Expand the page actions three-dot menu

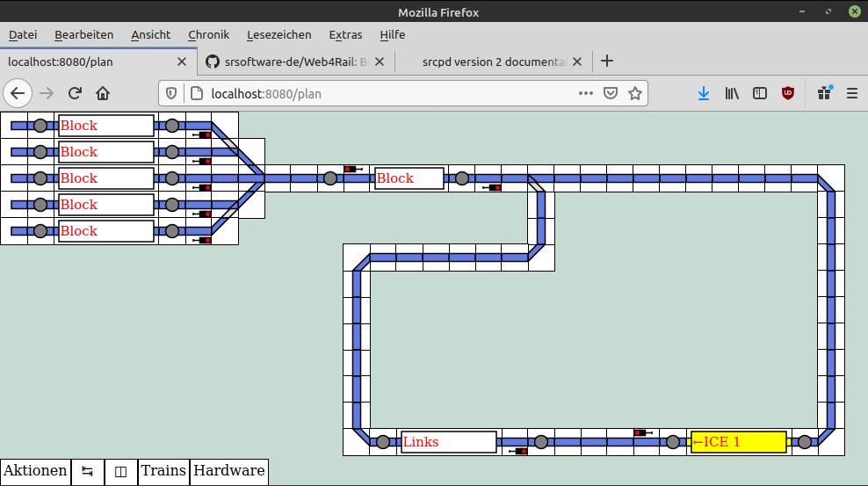point(586,93)
